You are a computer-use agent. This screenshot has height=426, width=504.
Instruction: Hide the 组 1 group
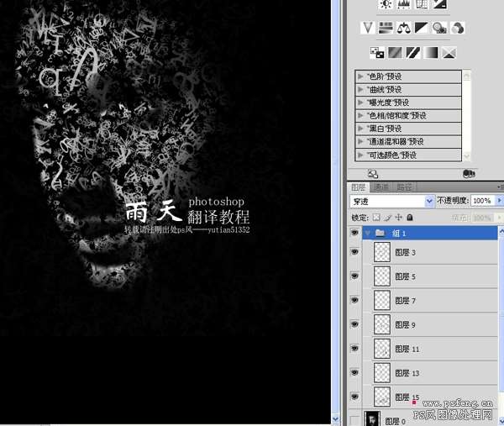tap(354, 232)
